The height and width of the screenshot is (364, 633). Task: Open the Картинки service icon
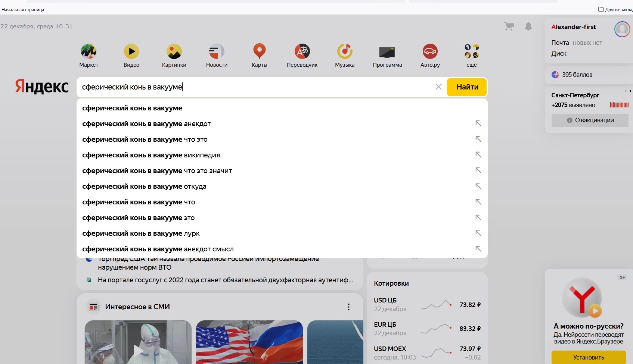(x=174, y=51)
